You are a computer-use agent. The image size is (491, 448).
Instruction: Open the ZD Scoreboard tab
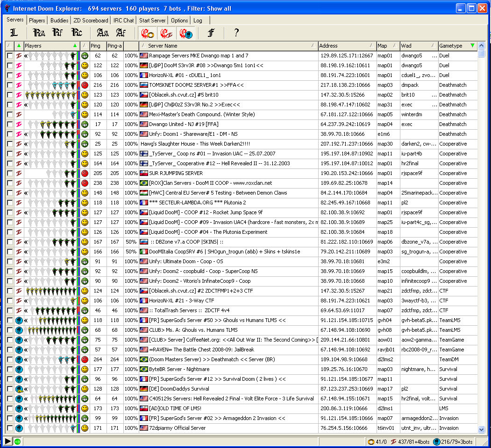pyautogui.click(x=91, y=21)
